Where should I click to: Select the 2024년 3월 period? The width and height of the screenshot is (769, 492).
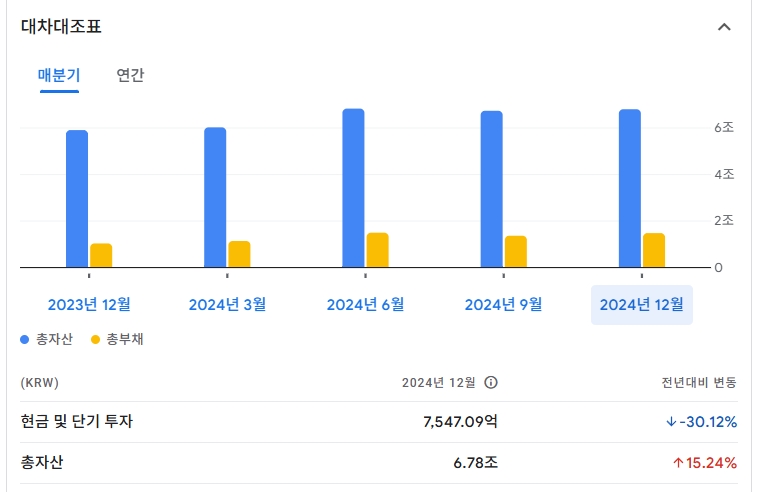tap(228, 305)
